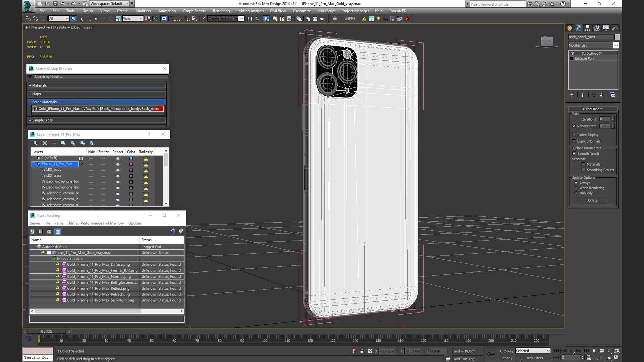Click the Add Time Tag label

(464, 359)
